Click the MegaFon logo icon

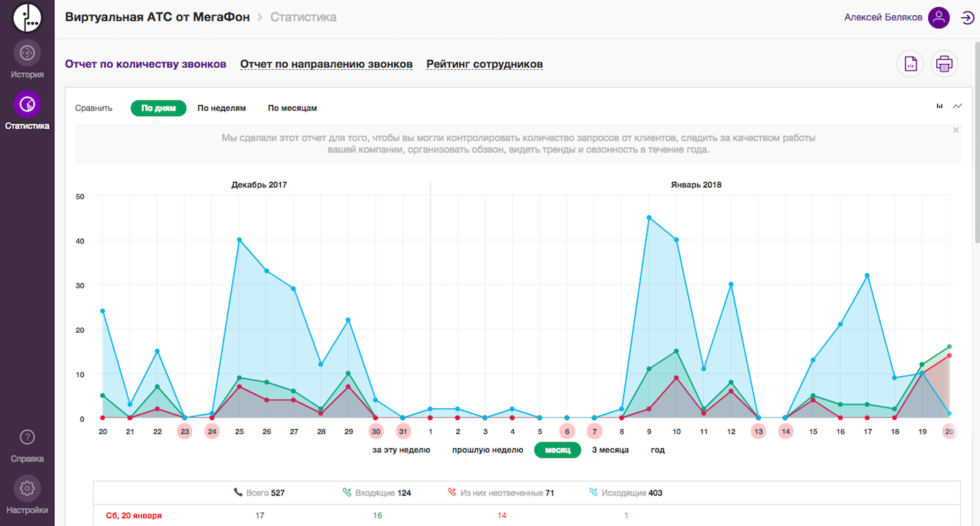(x=27, y=17)
